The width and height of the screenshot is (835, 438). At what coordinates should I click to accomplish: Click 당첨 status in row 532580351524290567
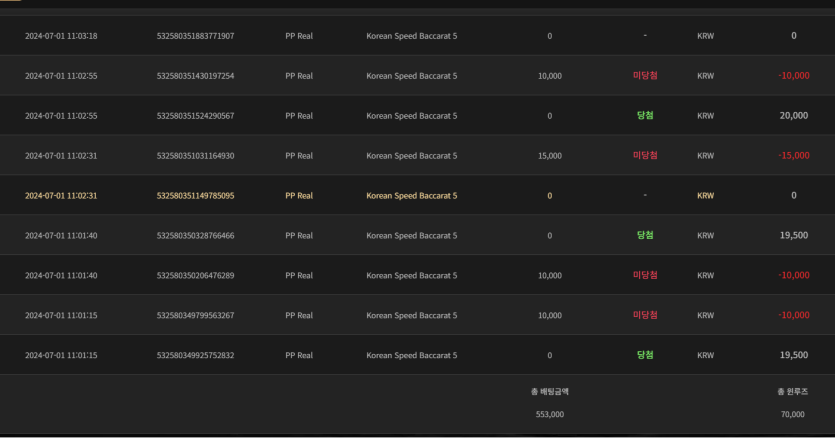coord(645,116)
